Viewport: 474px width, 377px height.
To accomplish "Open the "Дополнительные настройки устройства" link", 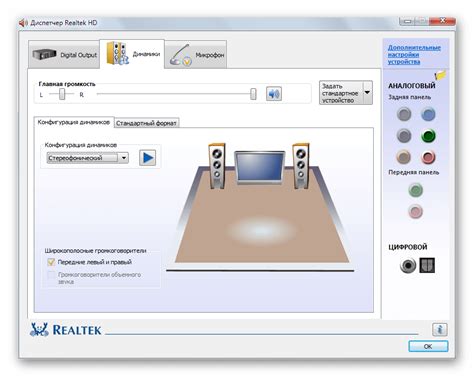I will click(x=414, y=55).
